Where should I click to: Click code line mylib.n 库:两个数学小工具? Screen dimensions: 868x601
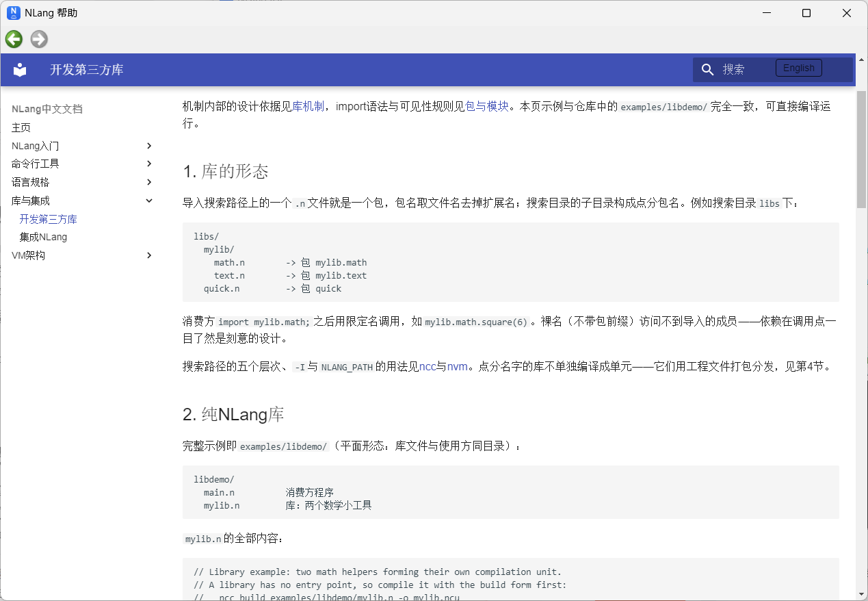pos(287,505)
